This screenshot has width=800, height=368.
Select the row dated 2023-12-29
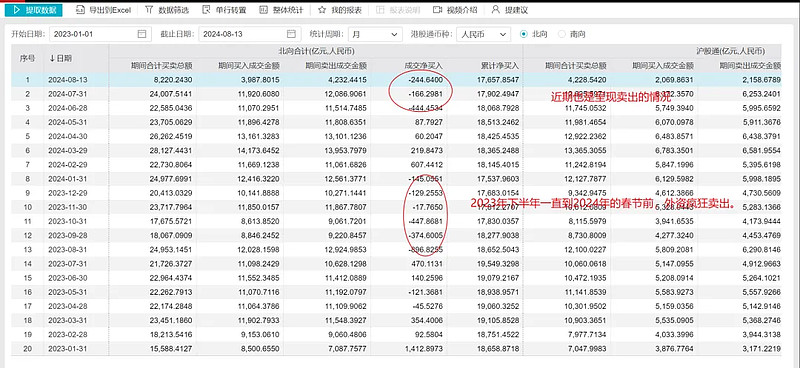click(x=396, y=192)
